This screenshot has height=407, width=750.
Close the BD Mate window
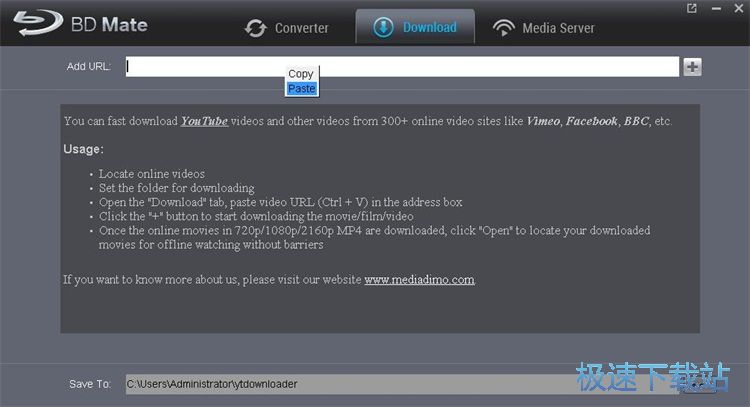click(x=739, y=8)
